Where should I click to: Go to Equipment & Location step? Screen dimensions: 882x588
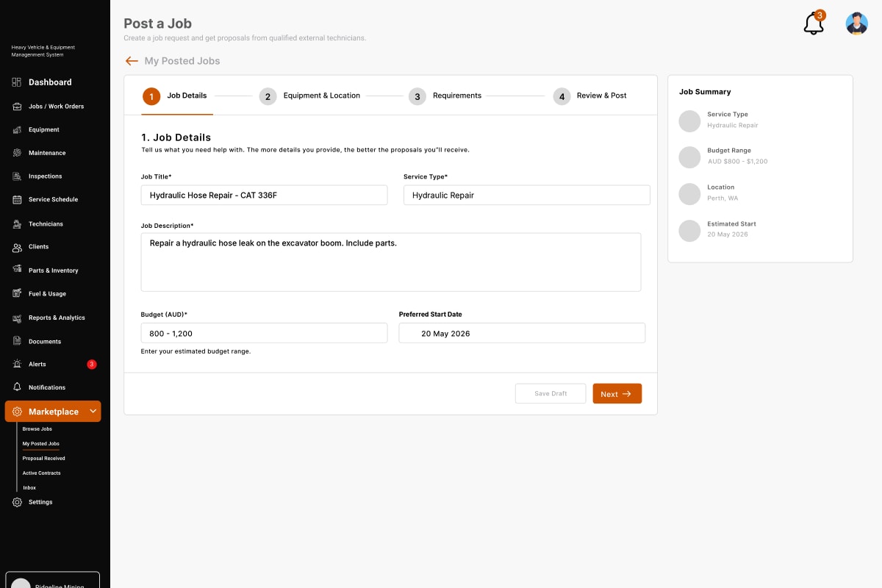pyautogui.click(x=322, y=96)
